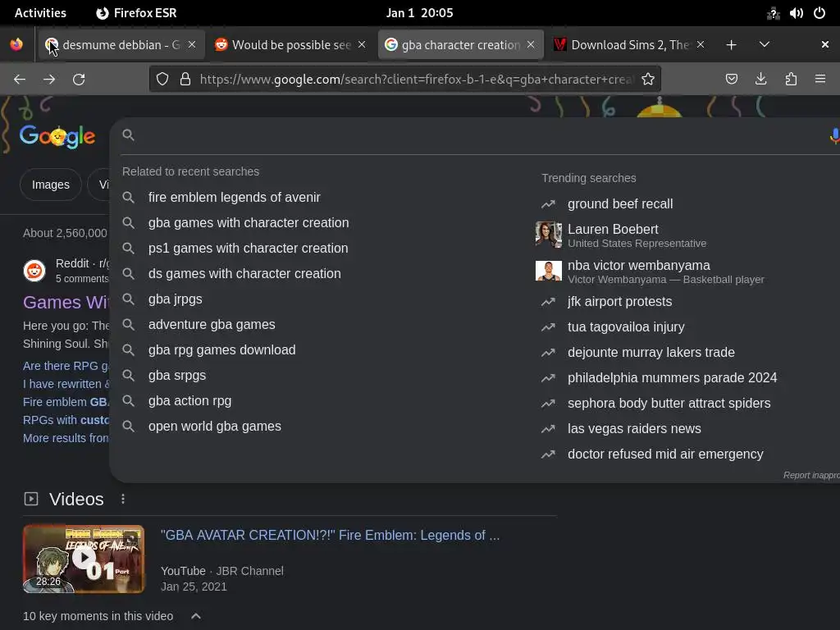Choose suggestion 'fire emblem legends of avenir'
The width and height of the screenshot is (840, 630).
pos(234,197)
